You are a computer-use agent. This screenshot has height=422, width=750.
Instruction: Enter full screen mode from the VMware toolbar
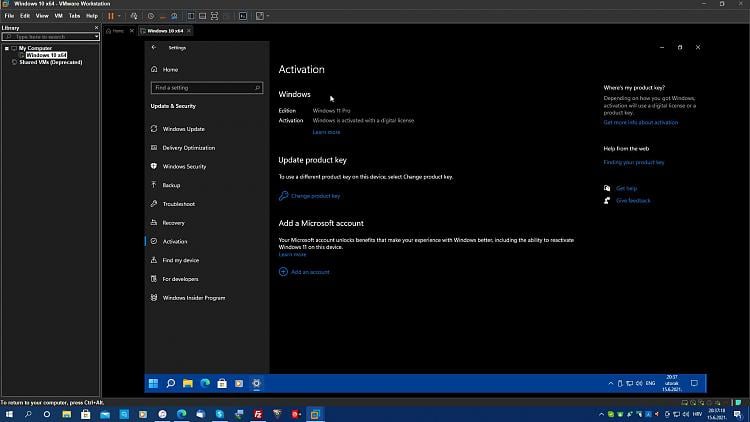point(214,16)
